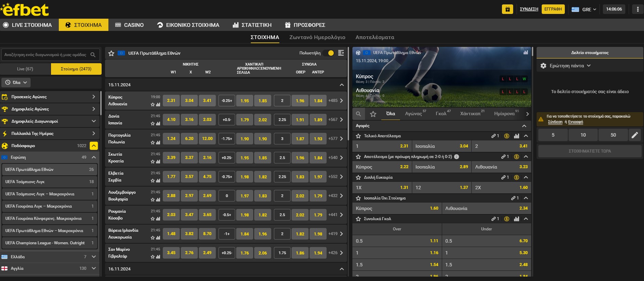Click the search field for competitions or teams
The image size is (644, 281).
click(46, 55)
